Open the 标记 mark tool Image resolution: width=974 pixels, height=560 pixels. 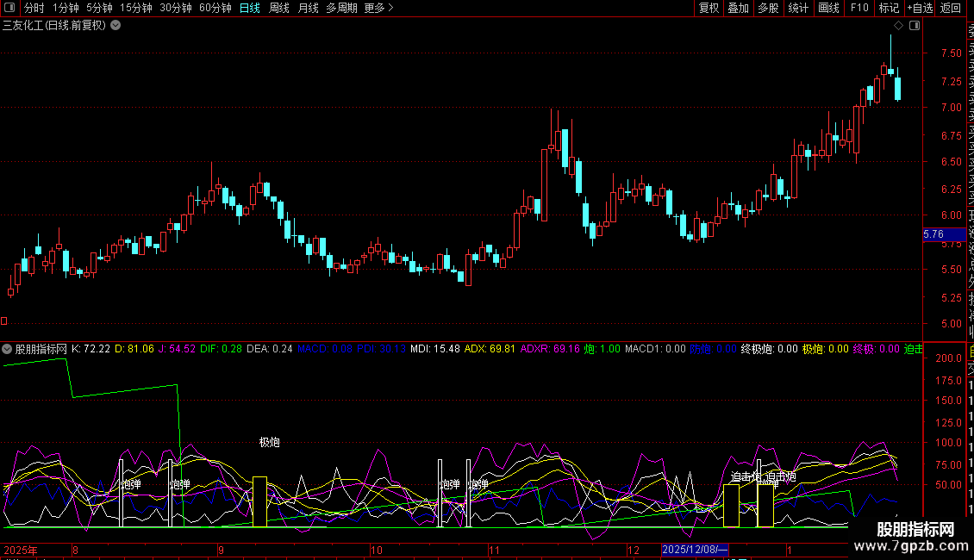coord(888,8)
